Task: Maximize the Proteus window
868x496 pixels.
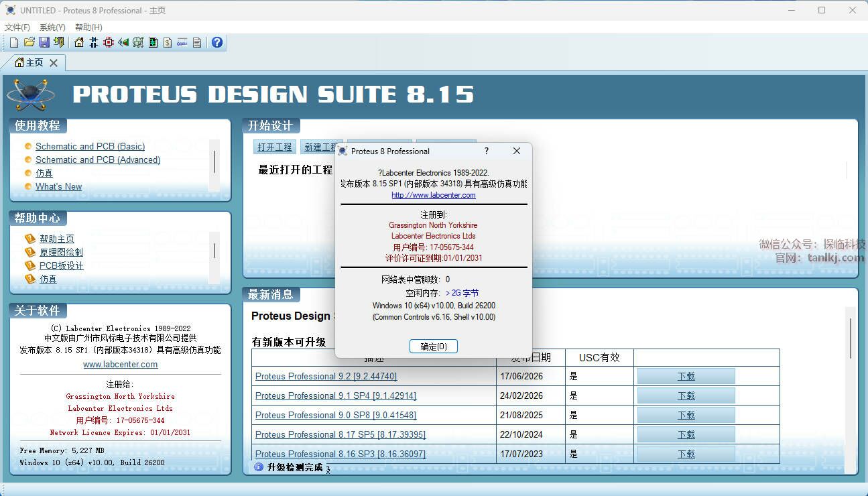Action: [822, 10]
